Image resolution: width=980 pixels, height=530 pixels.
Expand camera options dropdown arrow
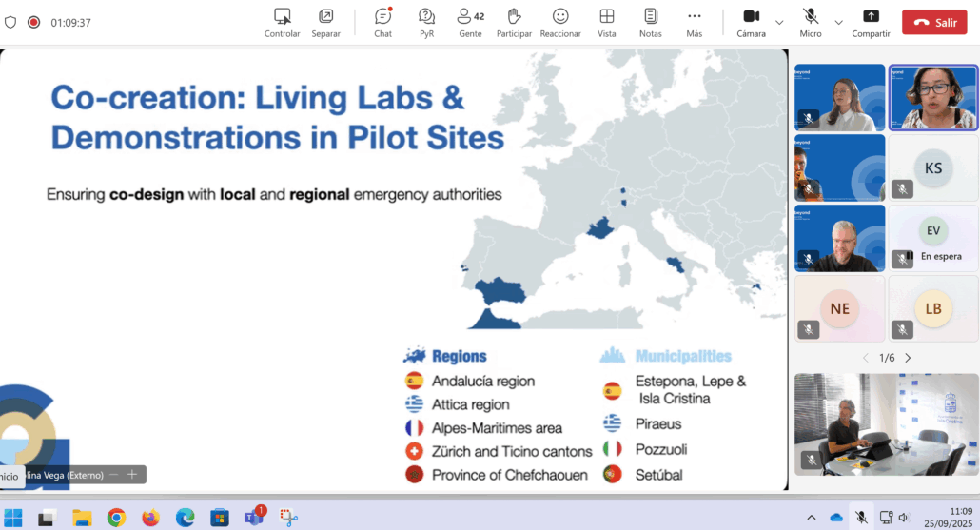point(779,22)
